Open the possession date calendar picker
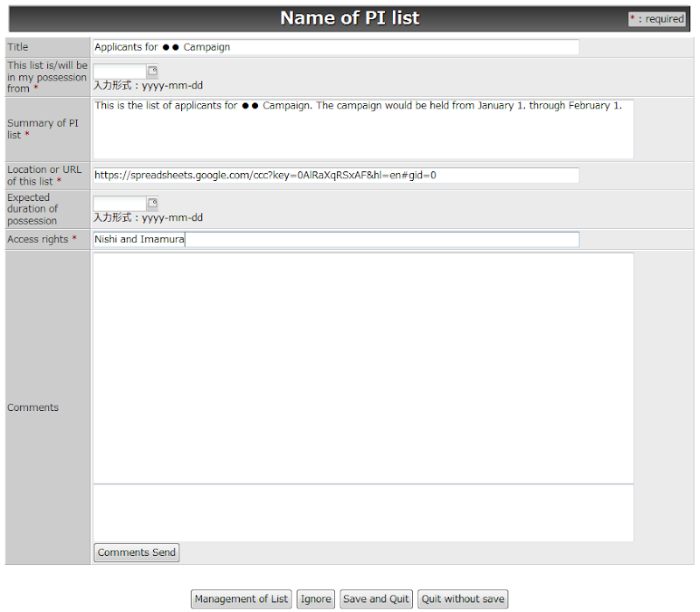Screen dimensions: 700x612 click(151, 71)
